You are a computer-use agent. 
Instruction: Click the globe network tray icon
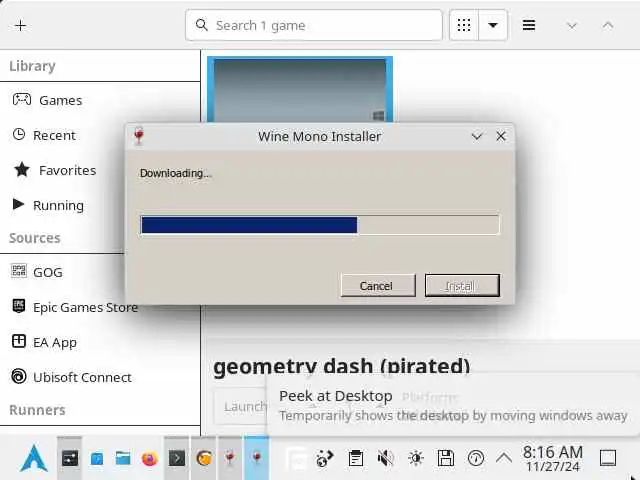(x=325, y=458)
